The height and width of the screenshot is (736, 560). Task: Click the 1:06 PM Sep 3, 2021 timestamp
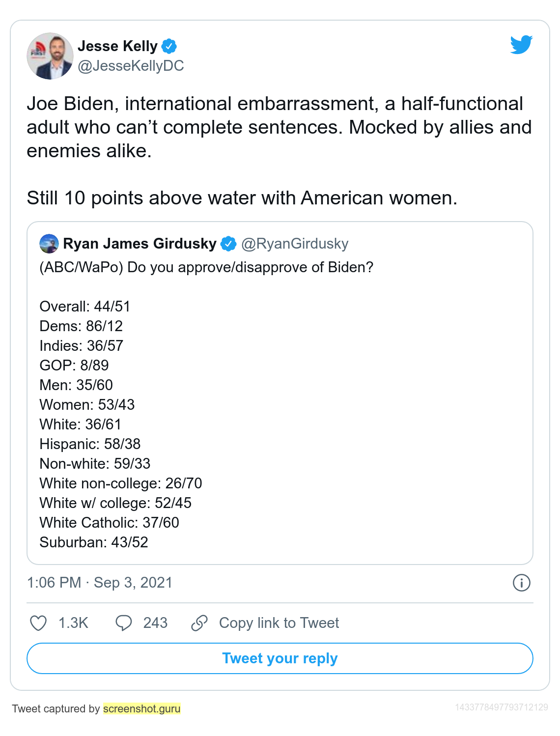100,583
